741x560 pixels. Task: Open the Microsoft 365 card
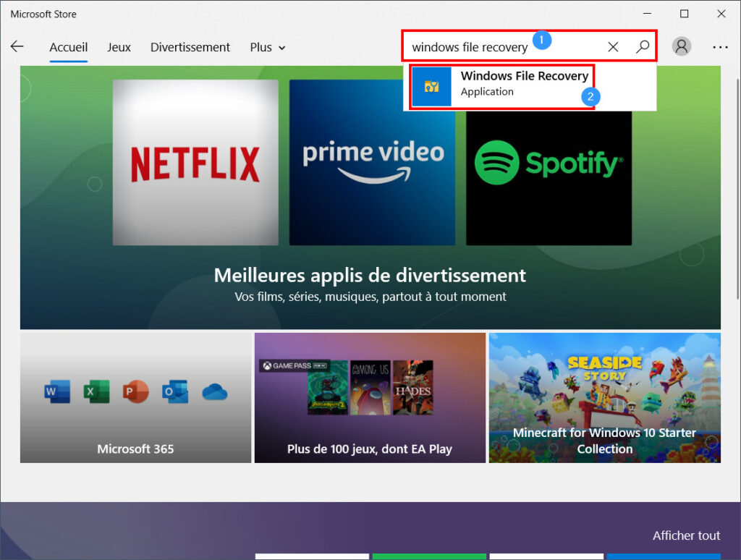(x=135, y=398)
